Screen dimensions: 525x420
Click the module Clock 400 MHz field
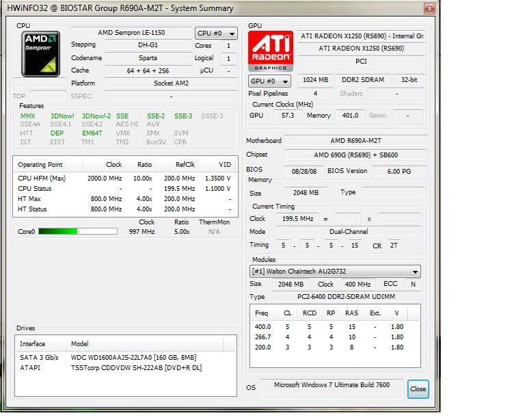tap(358, 284)
